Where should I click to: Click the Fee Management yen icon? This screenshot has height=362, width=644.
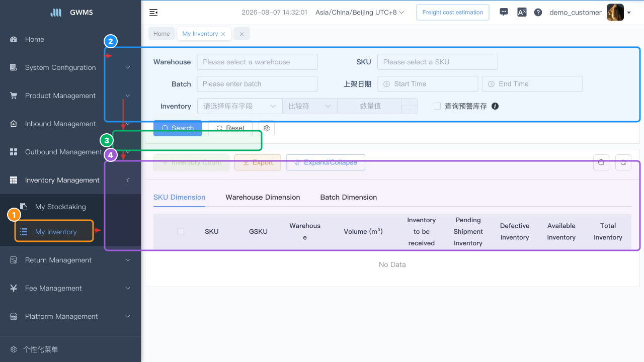point(14,288)
